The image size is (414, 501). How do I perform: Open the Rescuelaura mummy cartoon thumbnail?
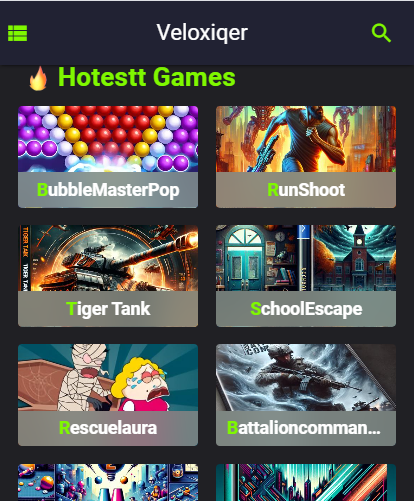point(108,377)
